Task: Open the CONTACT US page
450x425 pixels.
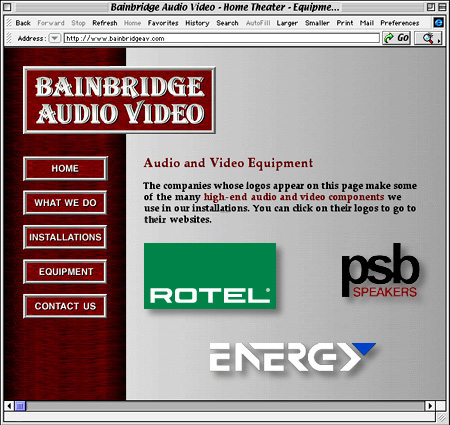Action: pyautogui.click(x=65, y=306)
